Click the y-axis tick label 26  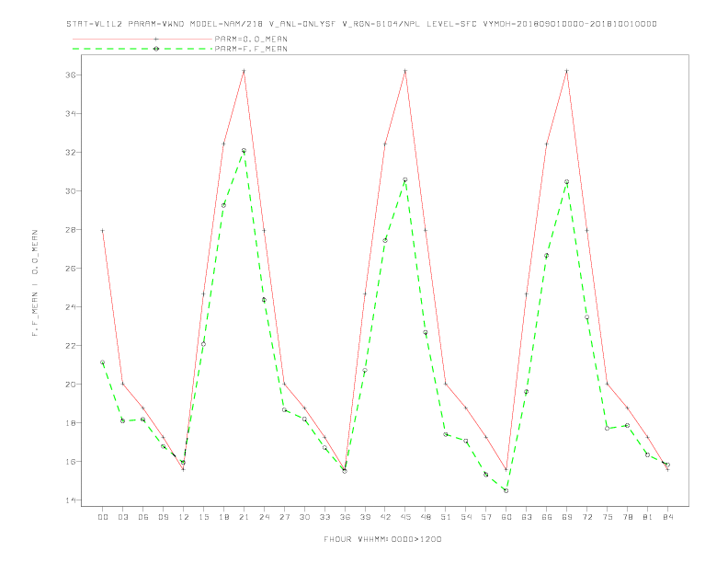tap(71, 268)
